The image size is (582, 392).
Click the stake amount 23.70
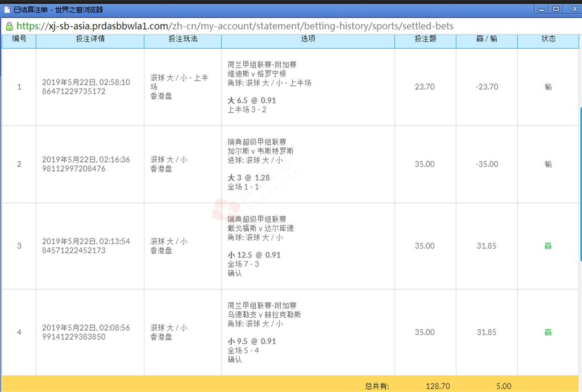pos(425,87)
